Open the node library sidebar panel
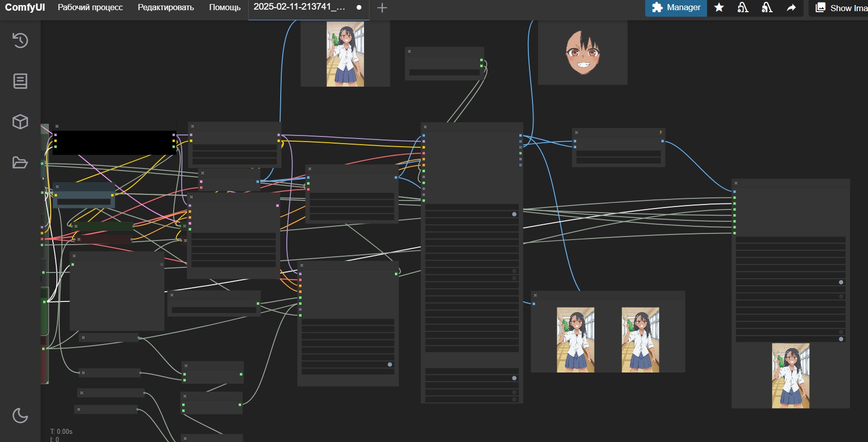Screen dimensions: 868x442 (20, 81)
